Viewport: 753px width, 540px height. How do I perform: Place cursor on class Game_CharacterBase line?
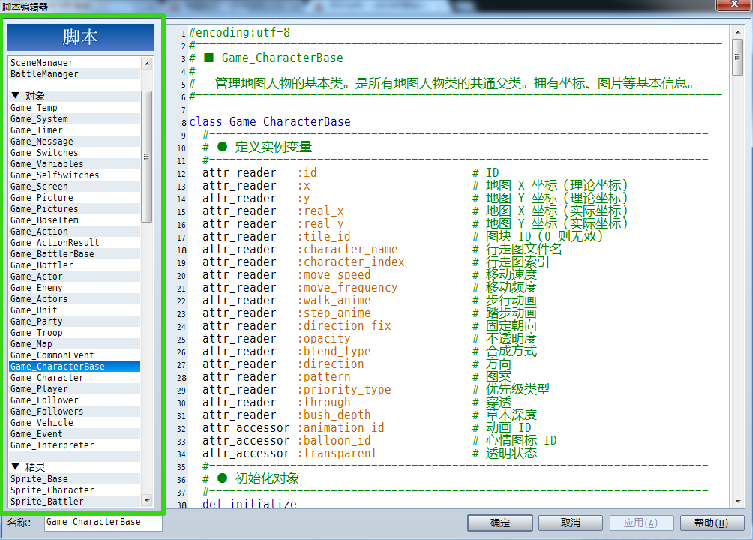(x=269, y=122)
